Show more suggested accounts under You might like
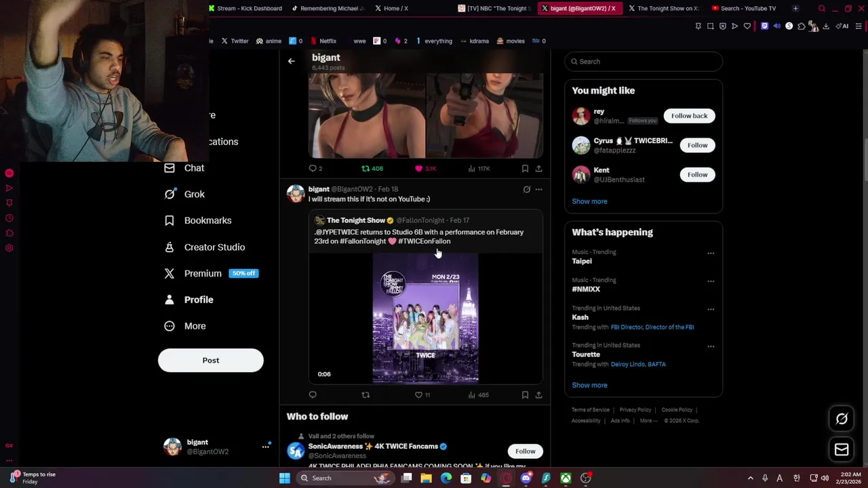 [589, 201]
